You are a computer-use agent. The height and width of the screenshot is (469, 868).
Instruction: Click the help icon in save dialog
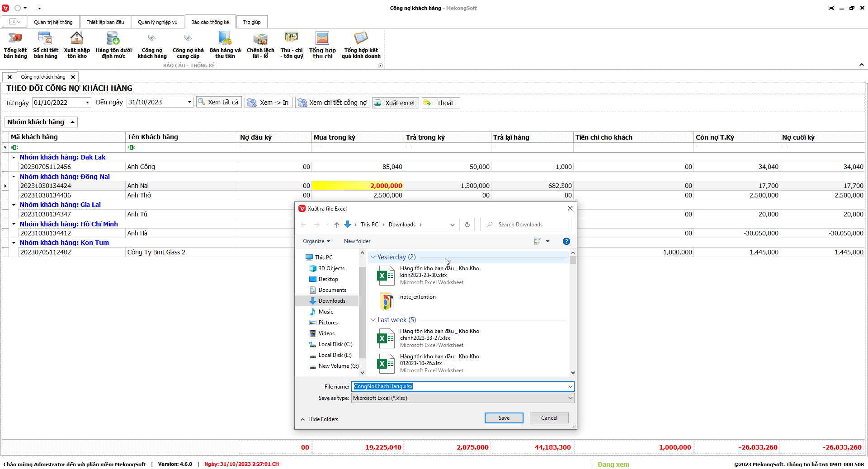tap(566, 241)
